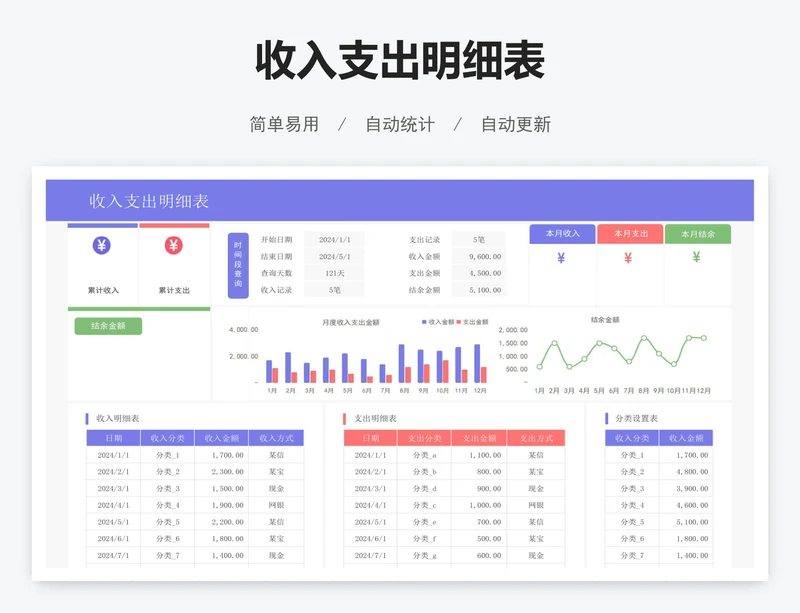
Task: Click the 开始日期 value 2024/1/1 field
Action: pyautogui.click(x=335, y=240)
